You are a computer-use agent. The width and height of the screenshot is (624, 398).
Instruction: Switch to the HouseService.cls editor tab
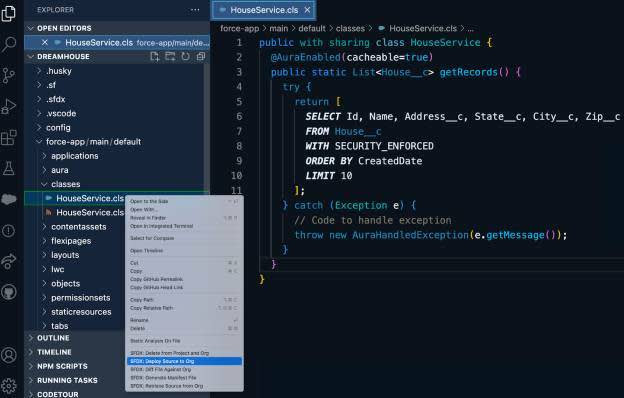click(x=264, y=10)
